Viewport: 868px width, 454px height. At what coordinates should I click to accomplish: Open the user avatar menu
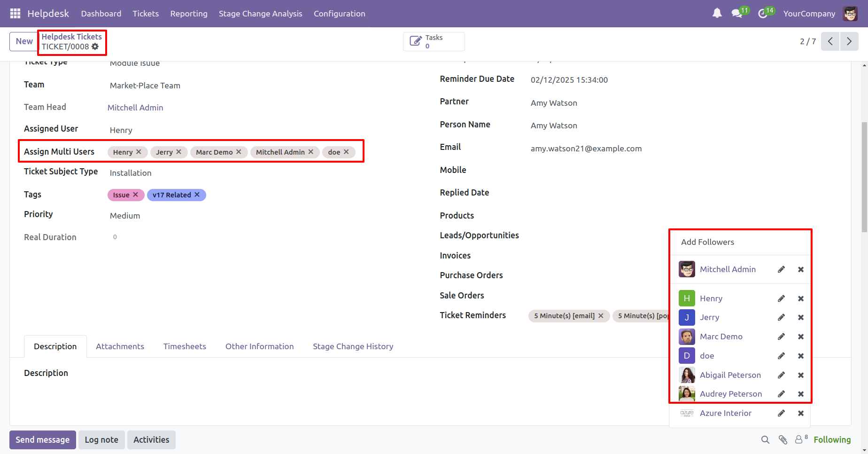(850, 14)
